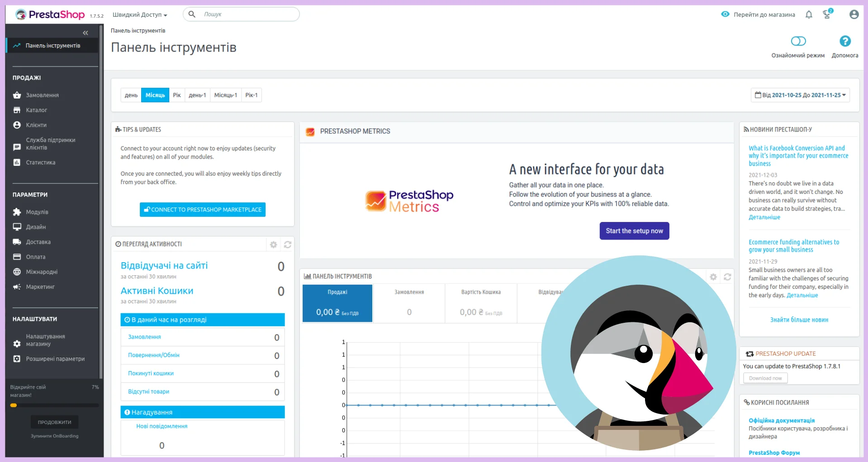Open Покинуті кошики row
This screenshot has width=868, height=462.
coord(203,373)
